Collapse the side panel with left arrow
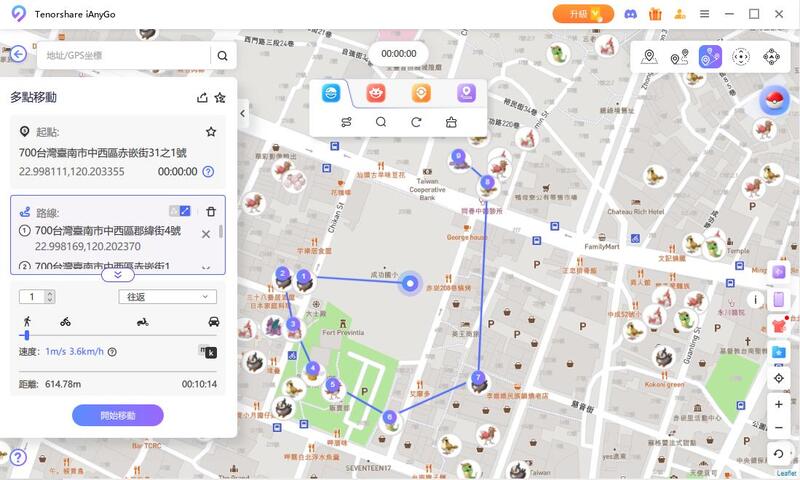This screenshot has height=480, width=800. point(243,114)
